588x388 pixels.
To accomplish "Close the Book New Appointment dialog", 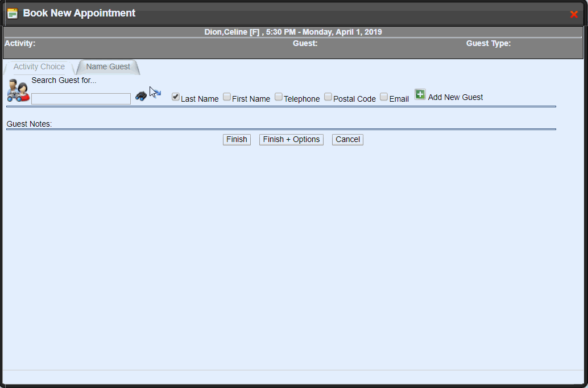I will click(x=574, y=14).
